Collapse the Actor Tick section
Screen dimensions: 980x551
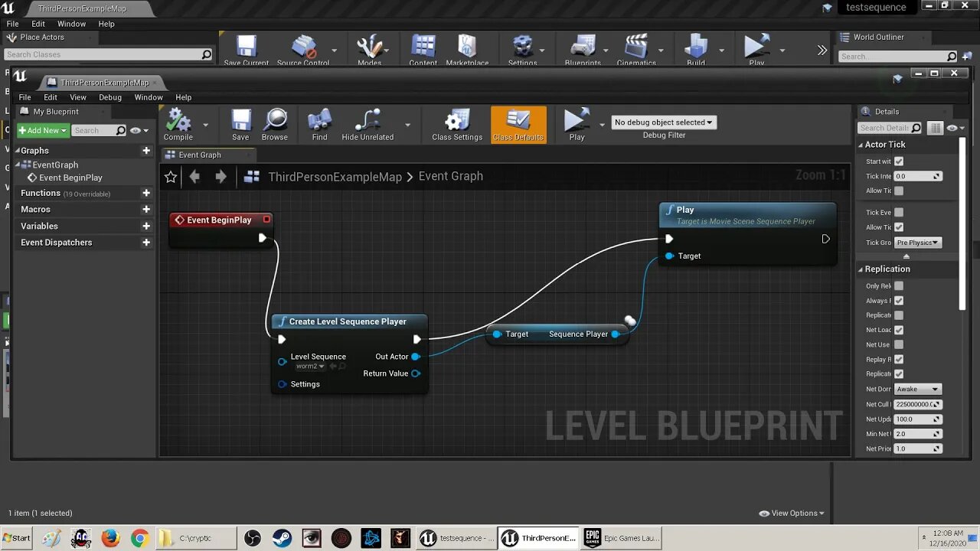click(861, 145)
